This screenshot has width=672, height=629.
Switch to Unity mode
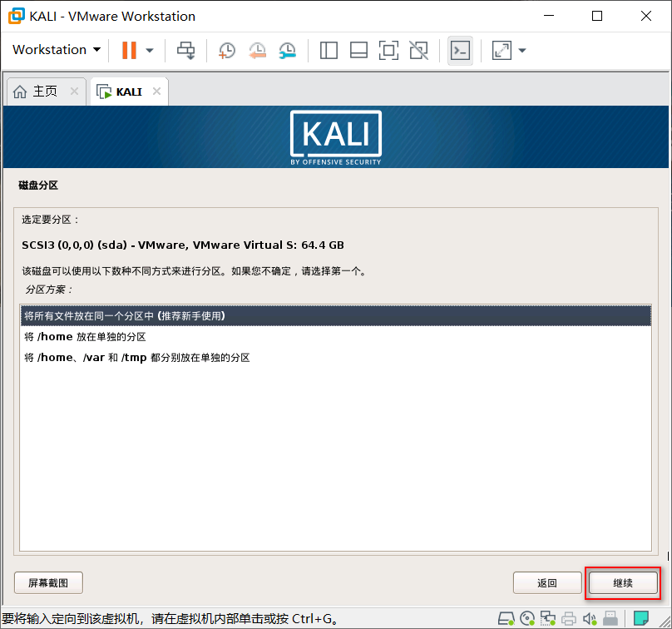pos(418,50)
